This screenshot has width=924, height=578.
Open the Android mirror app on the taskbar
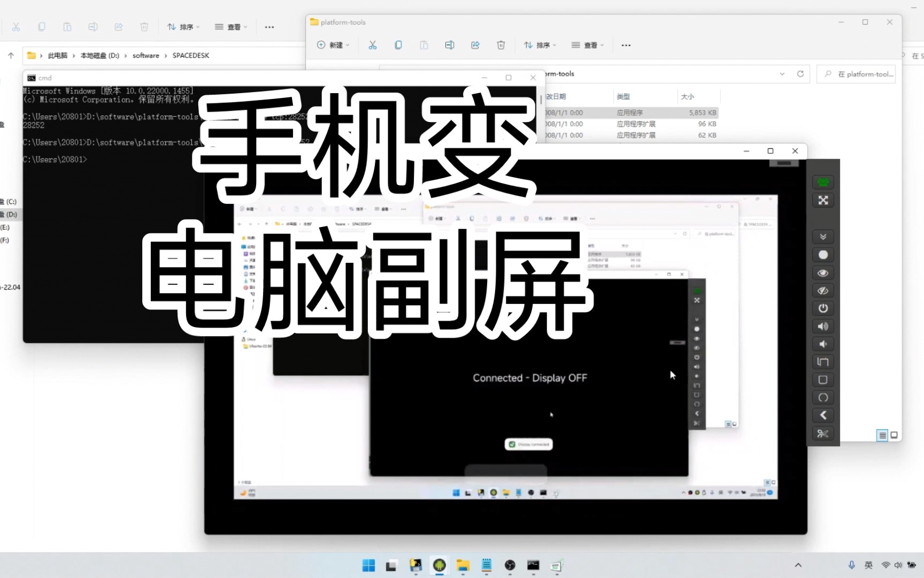[440, 565]
